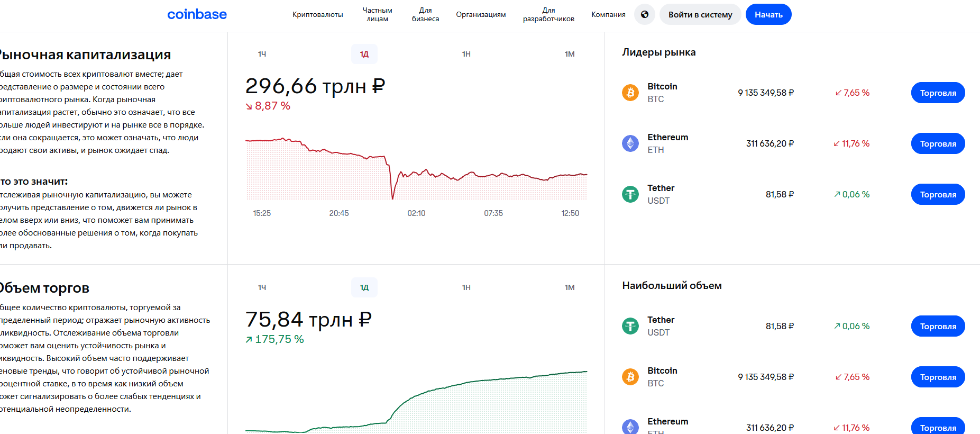Viewport: 980px width, 434px height.
Task: Click the Объем торгов heading
Action: coord(44,288)
